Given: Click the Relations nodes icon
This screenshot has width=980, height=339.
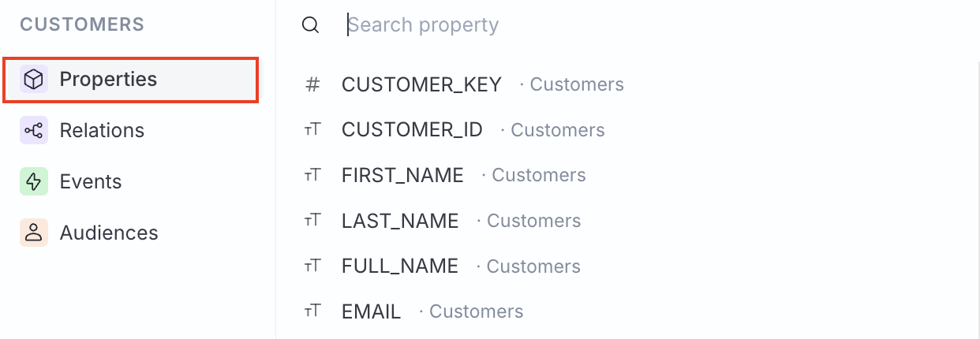Looking at the screenshot, I should tap(34, 131).
